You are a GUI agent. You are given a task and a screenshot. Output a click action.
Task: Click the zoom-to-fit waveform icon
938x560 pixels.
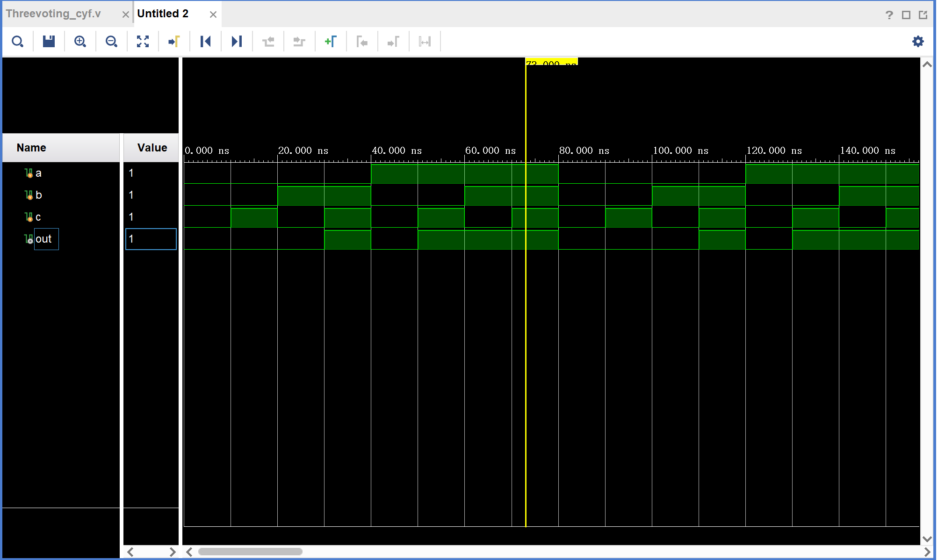[x=142, y=41]
